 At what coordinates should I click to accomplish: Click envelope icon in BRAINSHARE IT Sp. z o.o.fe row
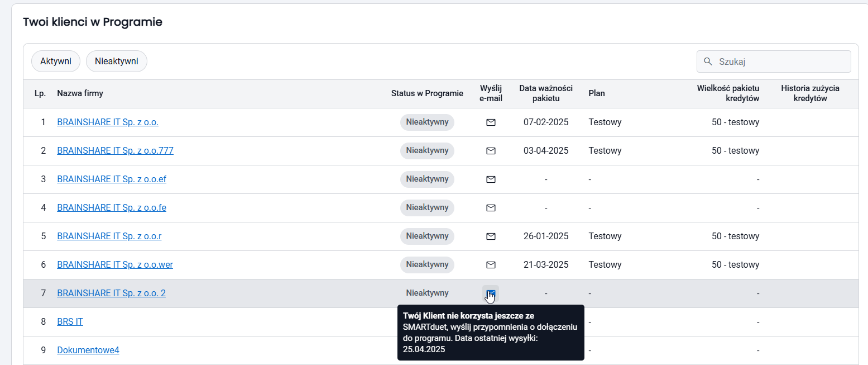coord(491,208)
